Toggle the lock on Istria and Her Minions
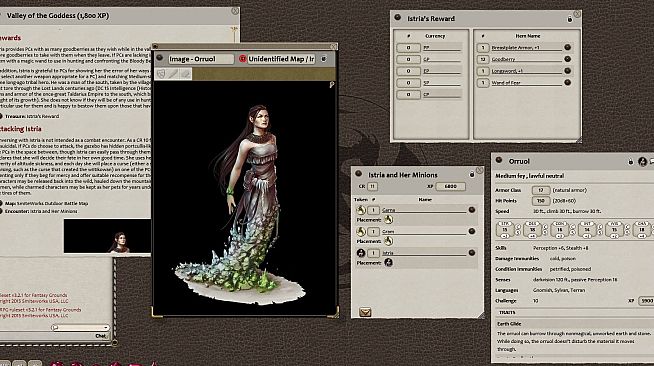The image size is (654, 366). point(472,175)
